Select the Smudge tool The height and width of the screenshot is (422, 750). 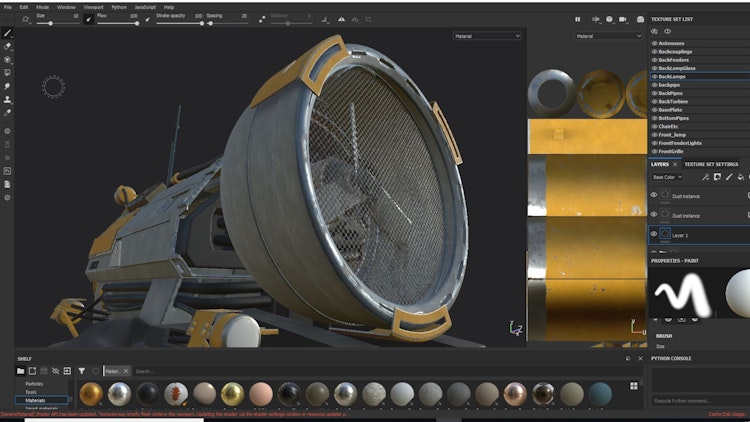tap(8, 86)
